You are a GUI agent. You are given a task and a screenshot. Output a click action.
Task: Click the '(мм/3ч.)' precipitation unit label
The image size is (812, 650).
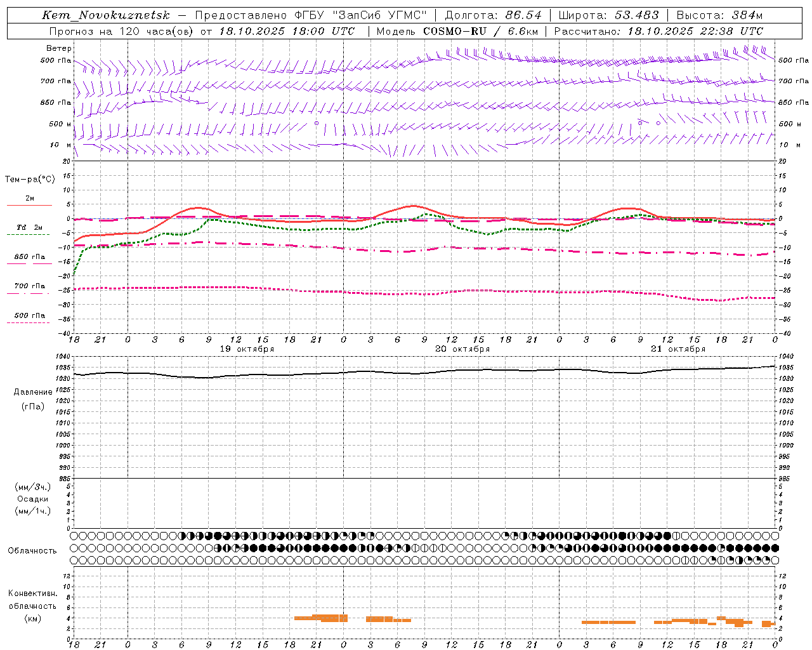point(33,487)
